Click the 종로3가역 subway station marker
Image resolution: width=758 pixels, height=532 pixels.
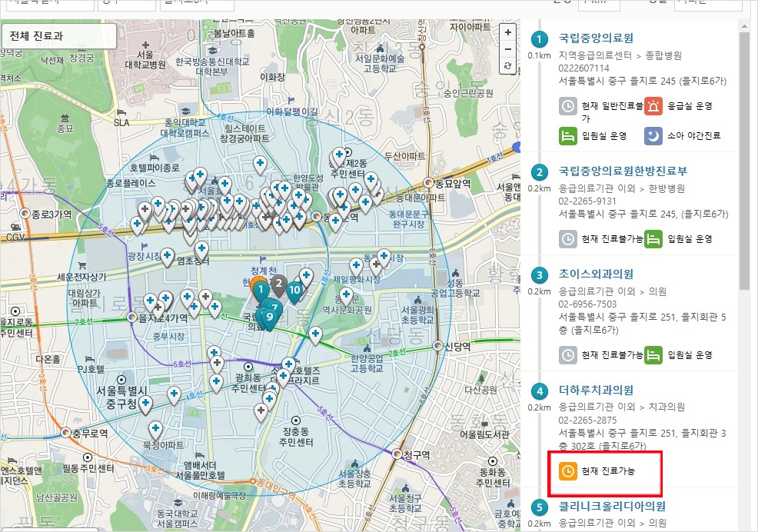click(25, 213)
